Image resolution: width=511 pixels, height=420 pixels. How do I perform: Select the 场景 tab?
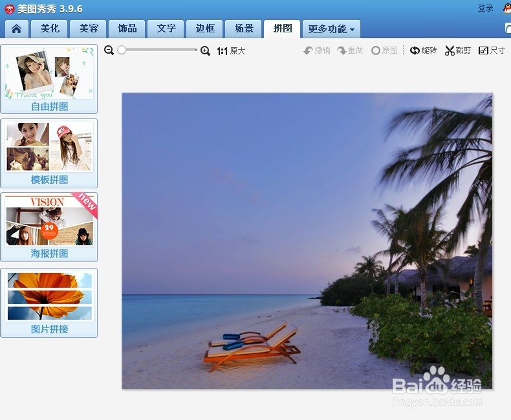click(x=243, y=28)
